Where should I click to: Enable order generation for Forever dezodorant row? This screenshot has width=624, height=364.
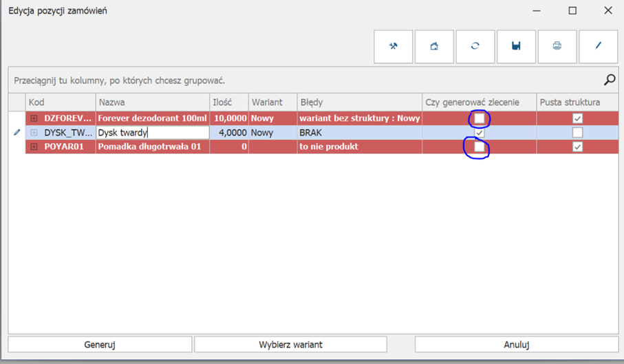[x=480, y=118]
